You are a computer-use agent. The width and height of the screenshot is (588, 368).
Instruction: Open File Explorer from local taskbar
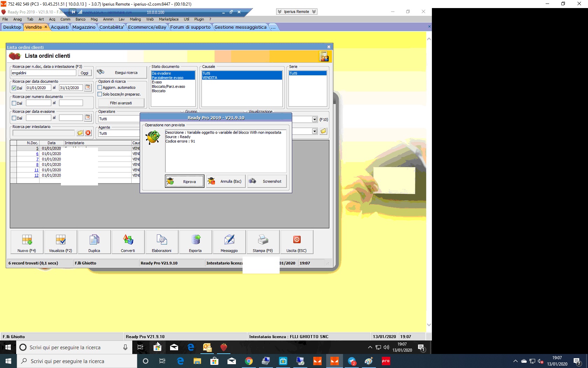(x=197, y=361)
